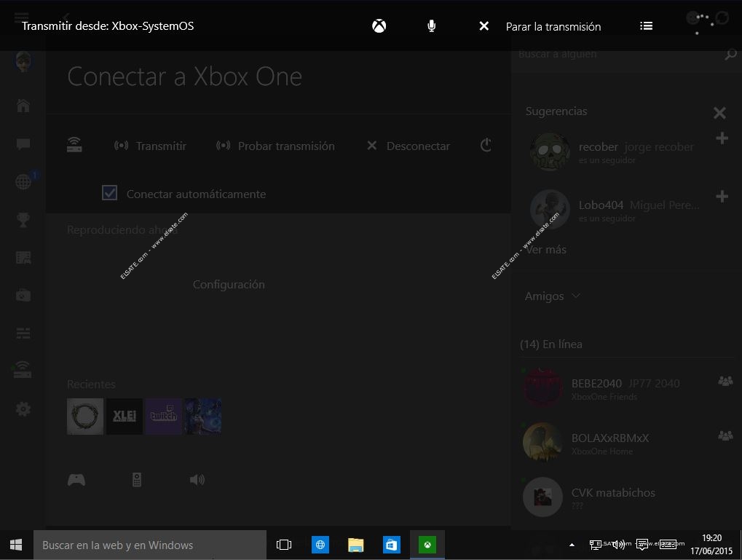Open Task View on the taskbar
Screen dimensions: 742x560
tap(283, 545)
